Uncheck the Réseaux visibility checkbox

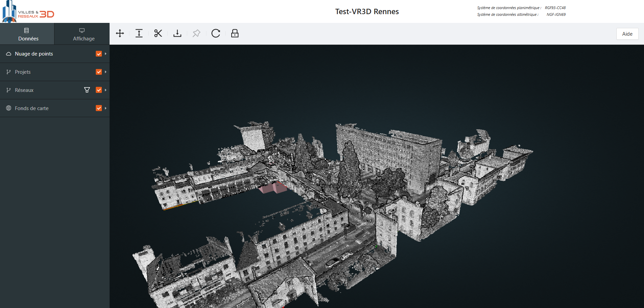pyautogui.click(x=99, y=90)
